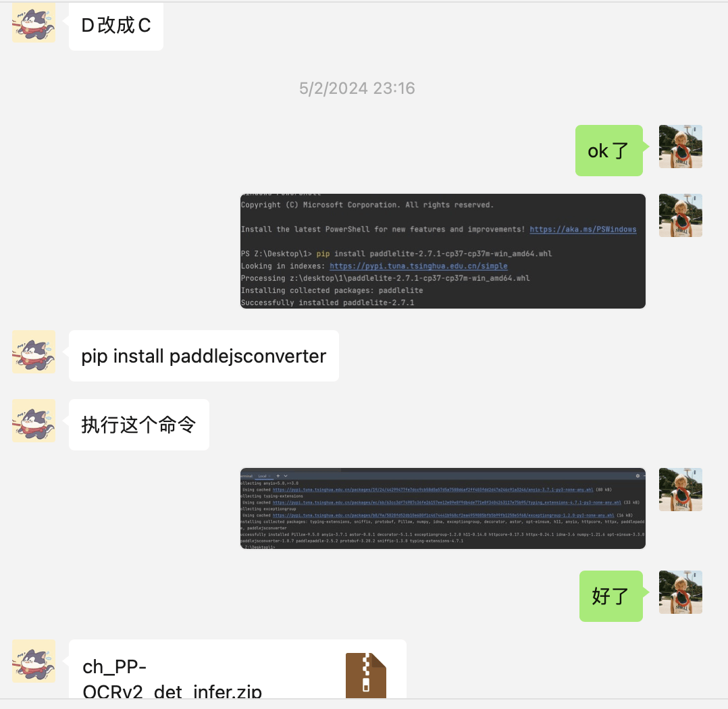Select the "D改成C" message bubble
Image resolution: width=728 pixels, height=709 pixels.
pyautogui.click(x=116, y=26)
